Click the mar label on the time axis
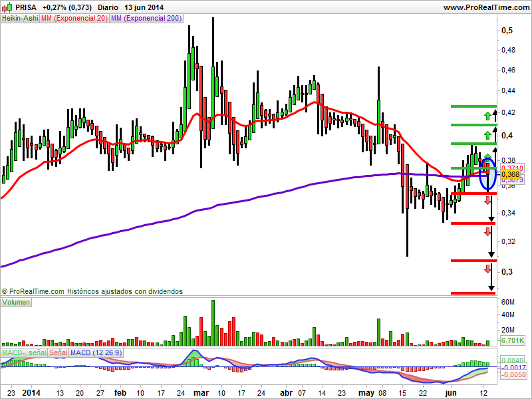This screenshot has width=532, height=399. click(x=201, y=393)
